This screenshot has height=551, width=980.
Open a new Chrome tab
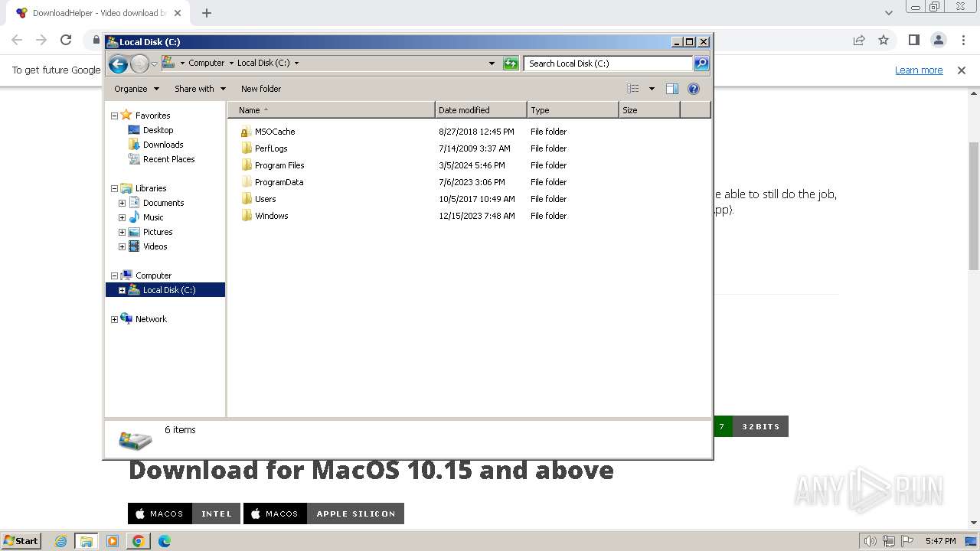coord(207,13)
